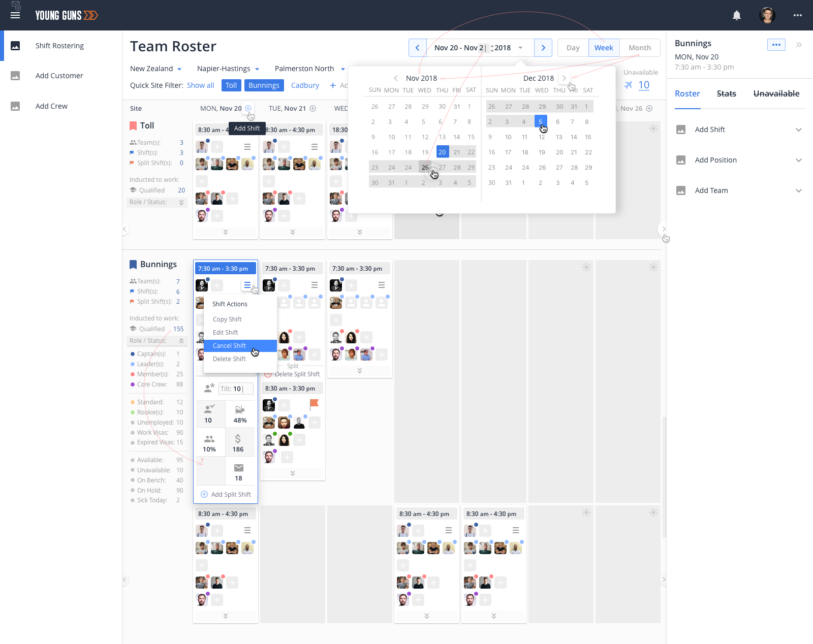Open the top bar three-dot overflow menu
The image size is (813, 644).
coord(798,15)
